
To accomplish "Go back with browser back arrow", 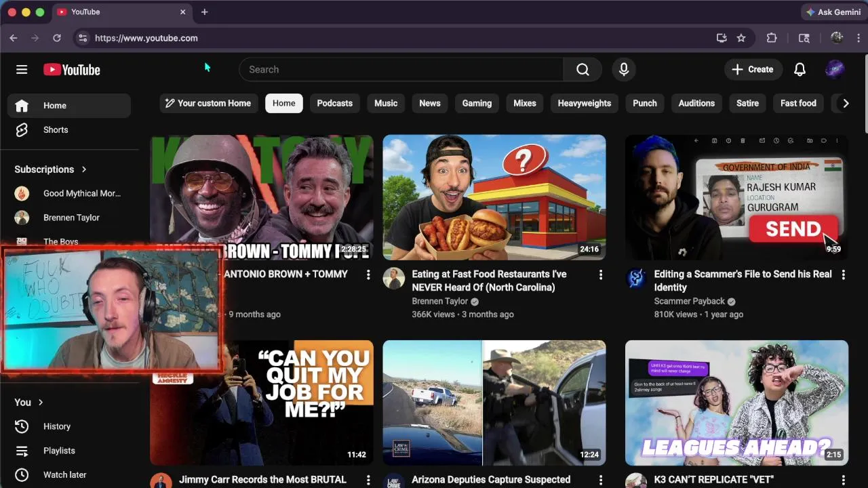I will 13,38.
